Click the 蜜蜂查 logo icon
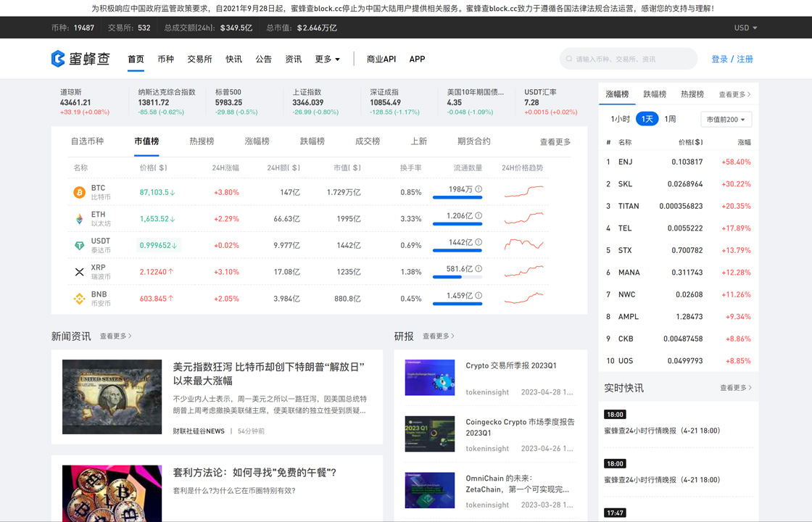 pyautogui.click(x=58, y=59)
